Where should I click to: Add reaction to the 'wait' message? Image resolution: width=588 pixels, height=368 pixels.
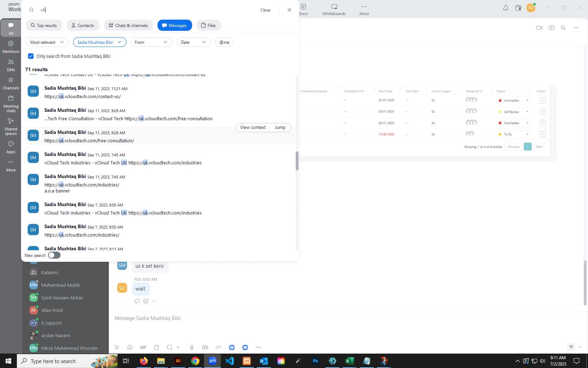coord(146,301)
